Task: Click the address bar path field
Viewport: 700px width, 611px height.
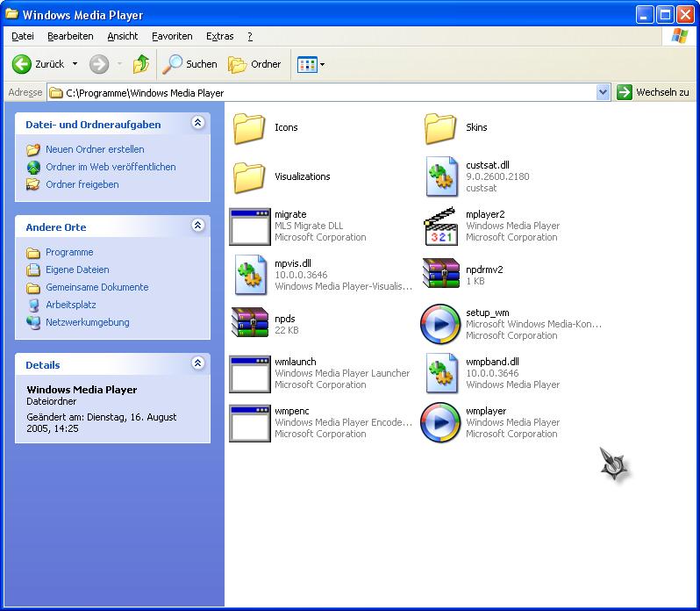Action: pyautogui.click(x=325, y=92)
